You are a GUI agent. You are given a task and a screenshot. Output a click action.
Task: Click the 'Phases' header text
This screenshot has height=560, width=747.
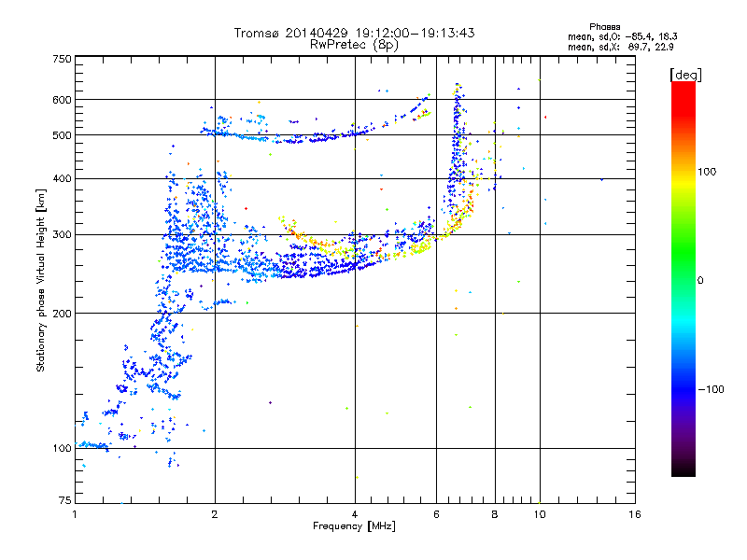604,27
